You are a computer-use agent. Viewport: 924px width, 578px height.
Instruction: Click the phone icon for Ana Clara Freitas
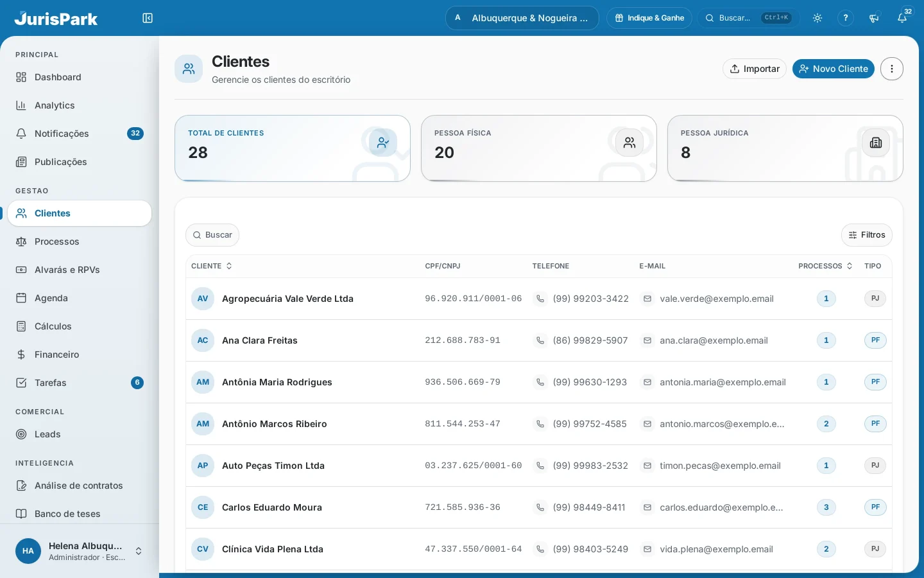[540, 340]
